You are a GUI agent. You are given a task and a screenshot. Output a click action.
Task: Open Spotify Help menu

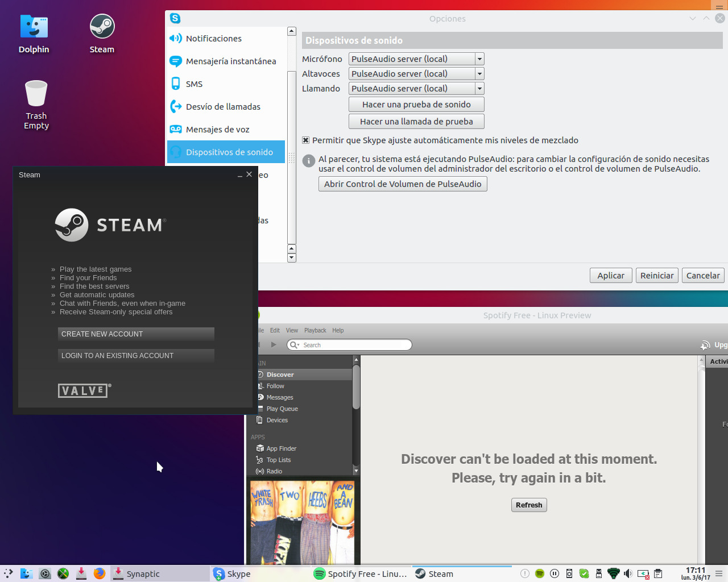coord(338,330)
